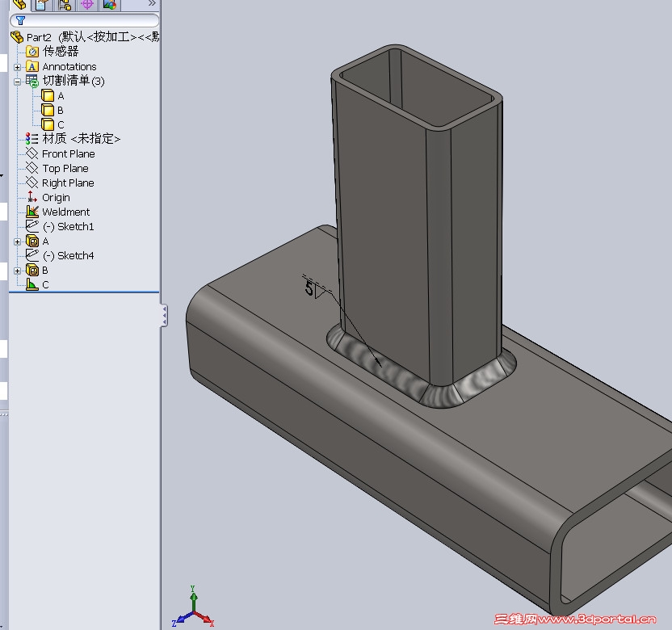The height and width of the screenshot is (630, 672).
Task: Select the 材质 <未指定> item
Action: pos(82,138)
